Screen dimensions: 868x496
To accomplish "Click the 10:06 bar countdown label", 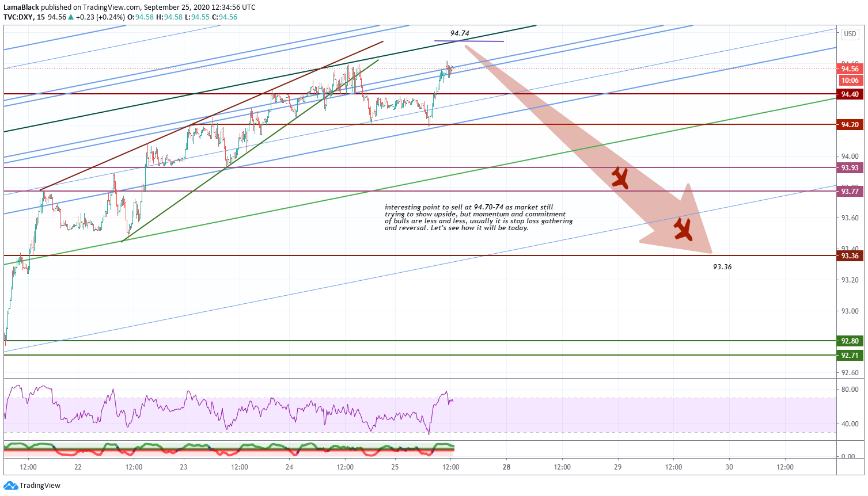I will pos(850,81).
